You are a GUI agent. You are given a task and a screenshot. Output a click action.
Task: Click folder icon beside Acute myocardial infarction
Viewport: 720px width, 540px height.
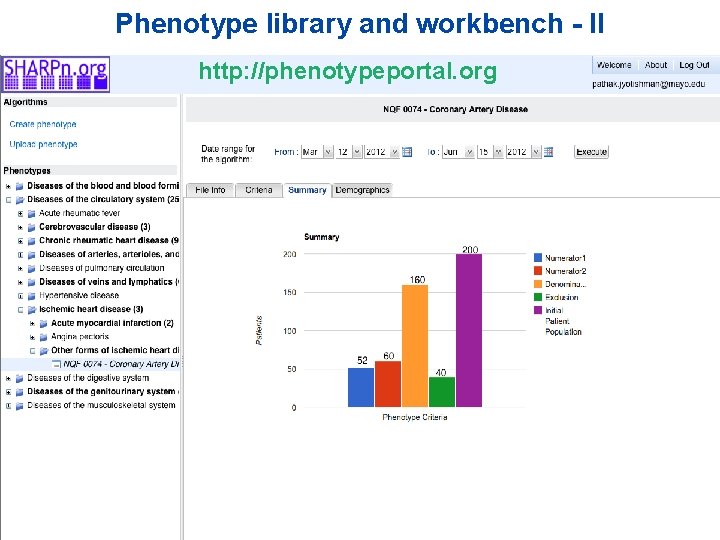[x=44, y=323]
